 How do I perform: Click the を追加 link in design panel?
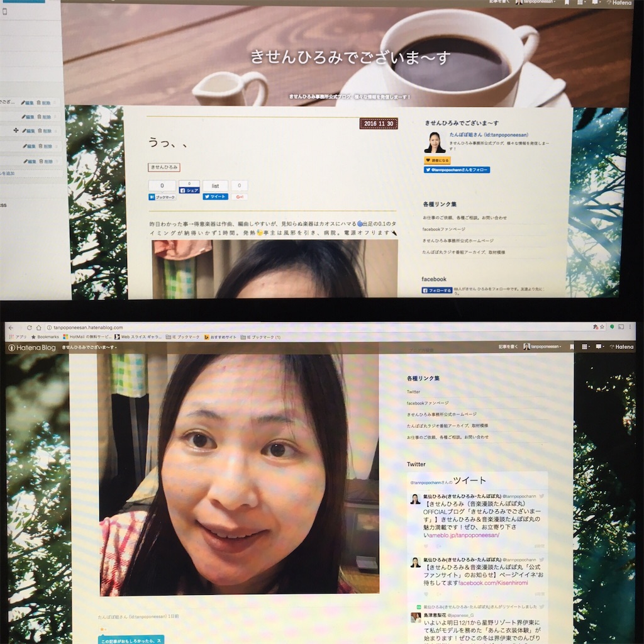click(x=8, y=174)
